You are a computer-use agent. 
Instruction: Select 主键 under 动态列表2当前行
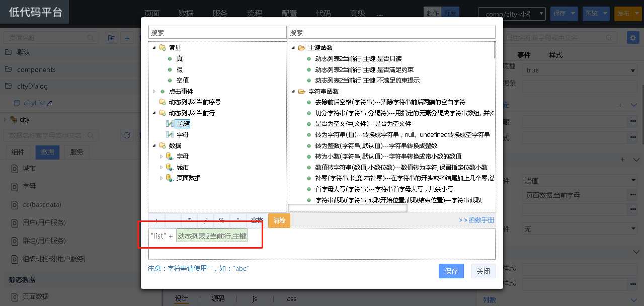point(183,124)
